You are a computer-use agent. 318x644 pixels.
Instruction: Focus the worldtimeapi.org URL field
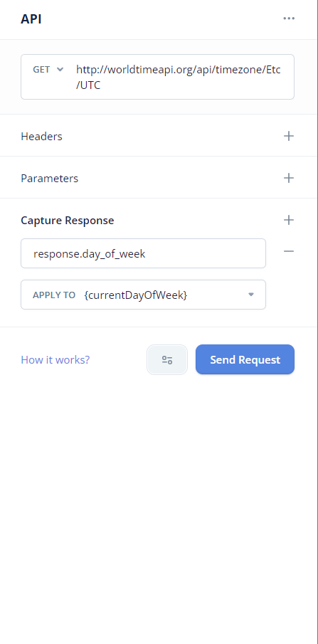(x=179, y=78)
